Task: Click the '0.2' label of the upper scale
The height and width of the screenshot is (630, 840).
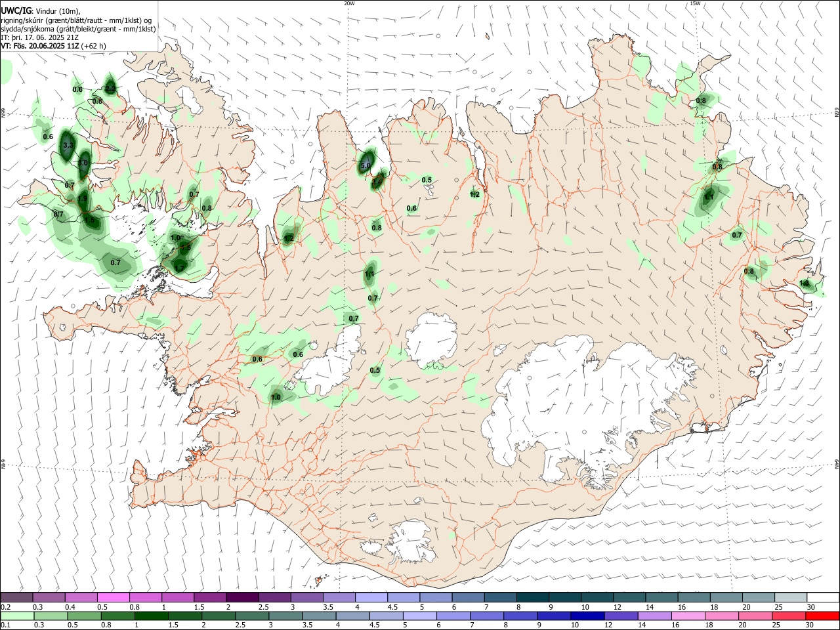Action: (x=5, y=607)
